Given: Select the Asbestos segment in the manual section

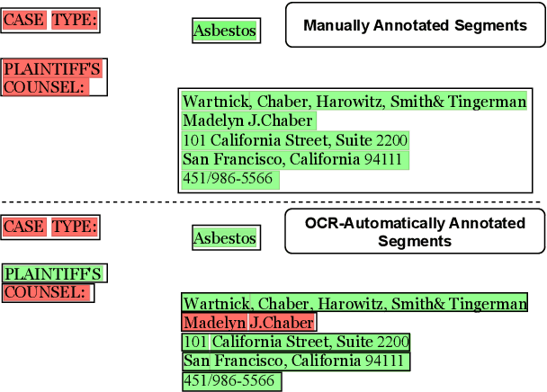Looking at the screenshot, I should [225, 31].
